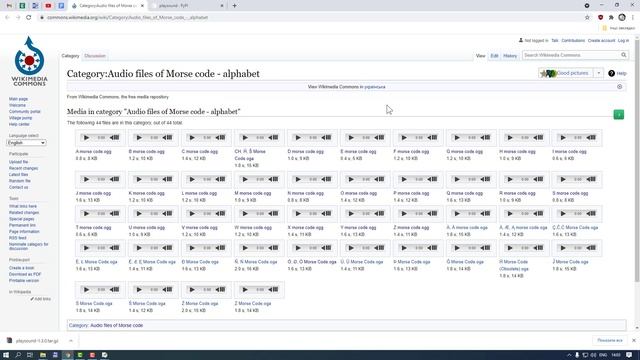
Task: Play the J morse code.ogg audio
Action: click(87, 179)
